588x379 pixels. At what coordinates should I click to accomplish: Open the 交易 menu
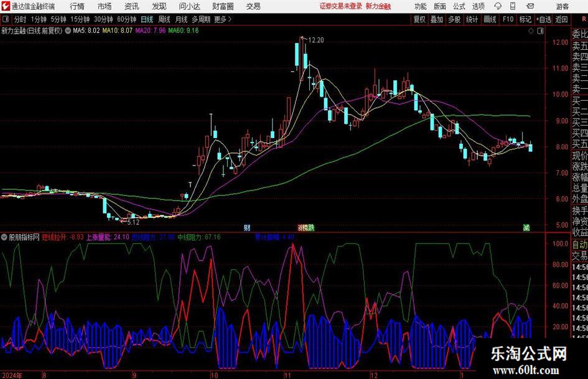point(253,6)
